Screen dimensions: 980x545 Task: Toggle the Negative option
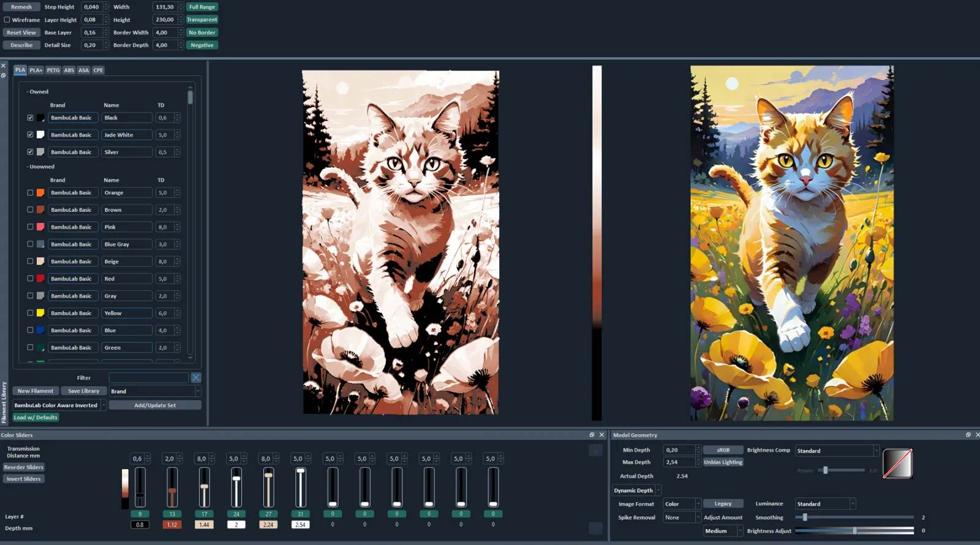(202, 45)
